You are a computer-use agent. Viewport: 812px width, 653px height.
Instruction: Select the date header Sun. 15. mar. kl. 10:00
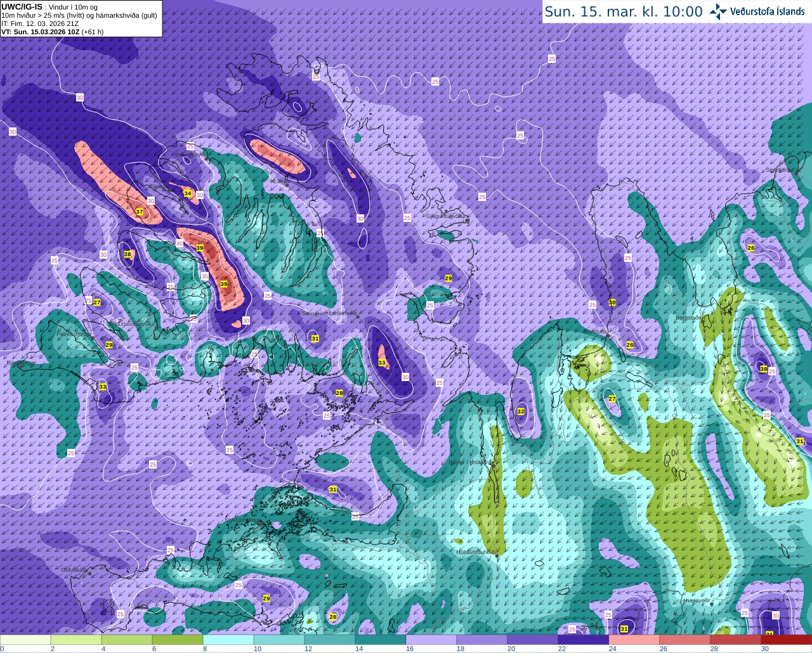coord(624,11)
